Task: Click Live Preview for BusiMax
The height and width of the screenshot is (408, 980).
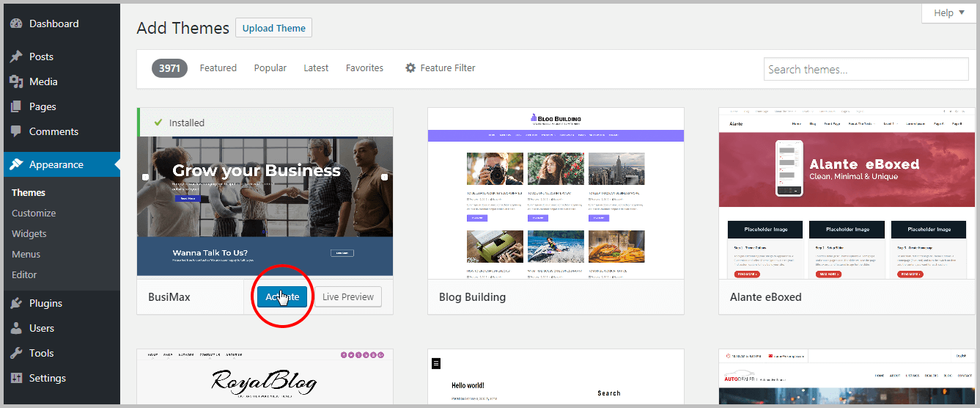Action: [348, 296]
